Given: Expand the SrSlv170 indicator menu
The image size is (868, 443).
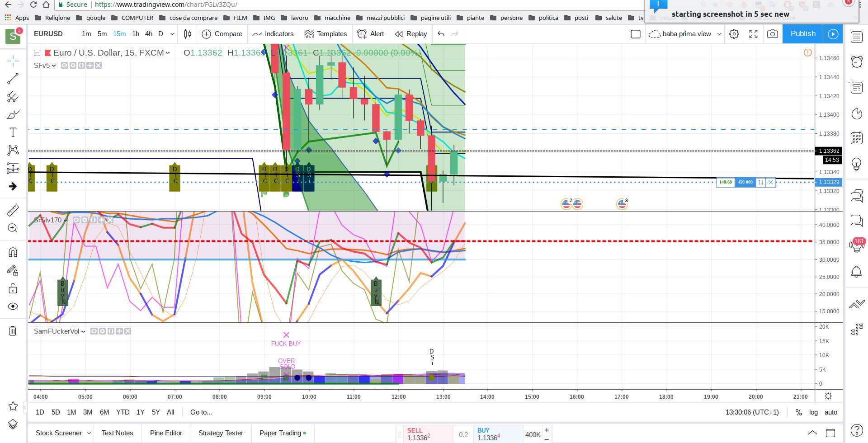Looking at the screenshot, I should (x=66, y=220).
